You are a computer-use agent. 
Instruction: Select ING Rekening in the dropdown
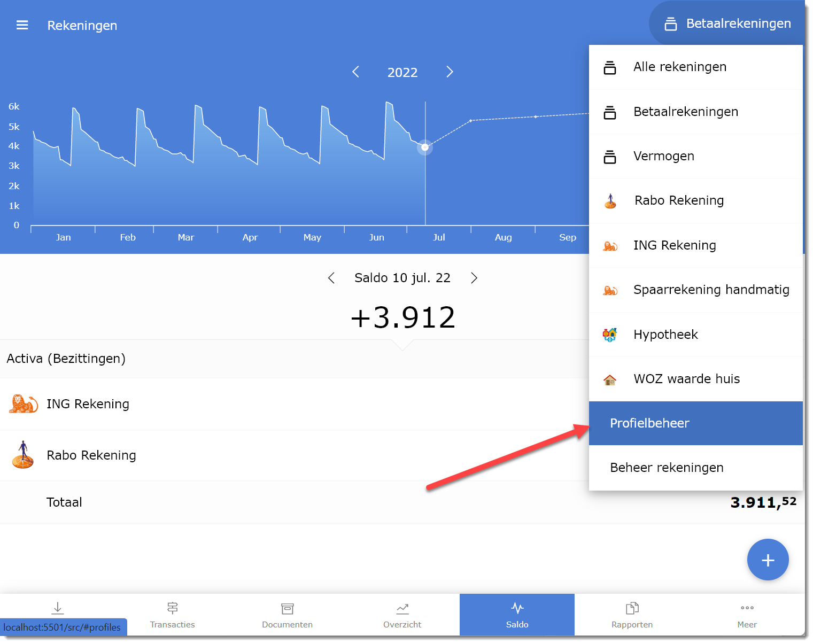pos(696,245)
